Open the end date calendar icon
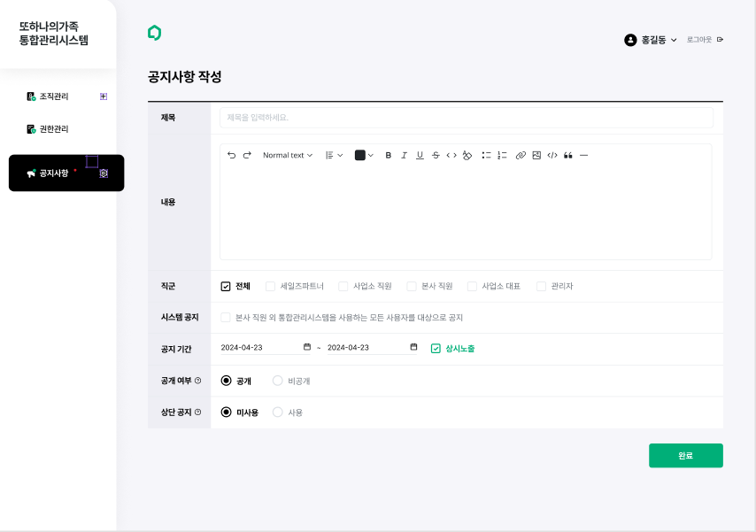Viewport: 756px width, 532px height. click(413, 347)
